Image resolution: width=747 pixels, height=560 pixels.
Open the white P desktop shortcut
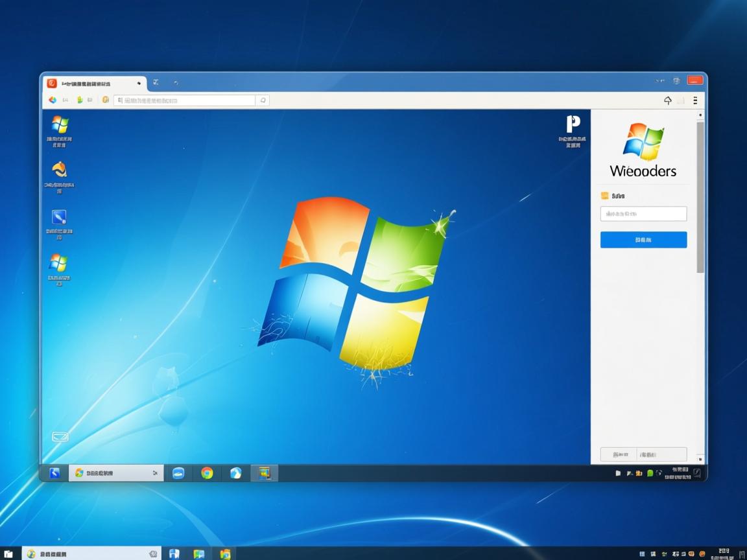click(x=573, y=124)
